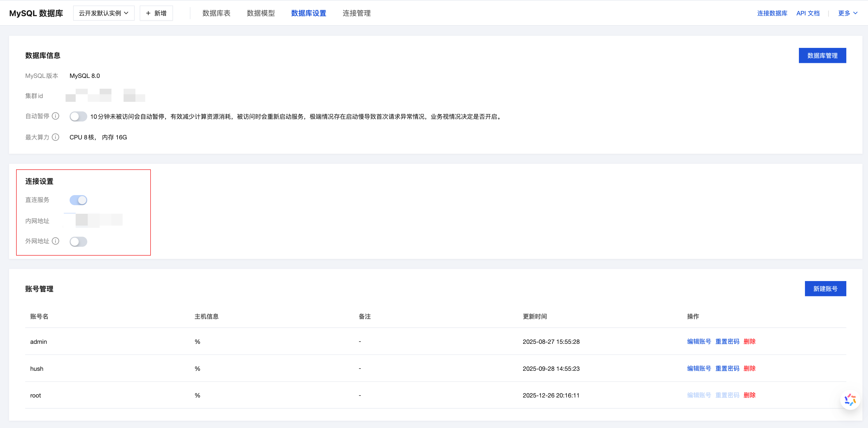The width and height of the screenshot is (868, 428).
Task: Click the info icon next to 自动暂停
Action: tap(55, 116)
